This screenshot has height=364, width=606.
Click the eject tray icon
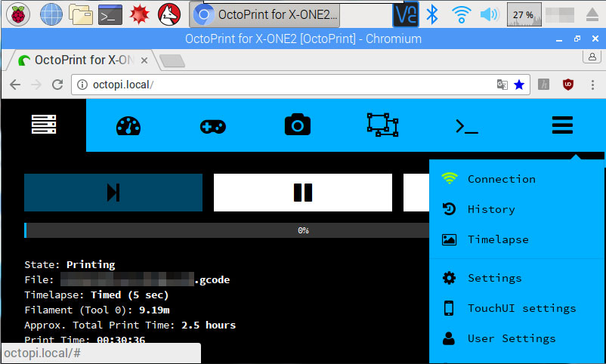coord(592,14)
